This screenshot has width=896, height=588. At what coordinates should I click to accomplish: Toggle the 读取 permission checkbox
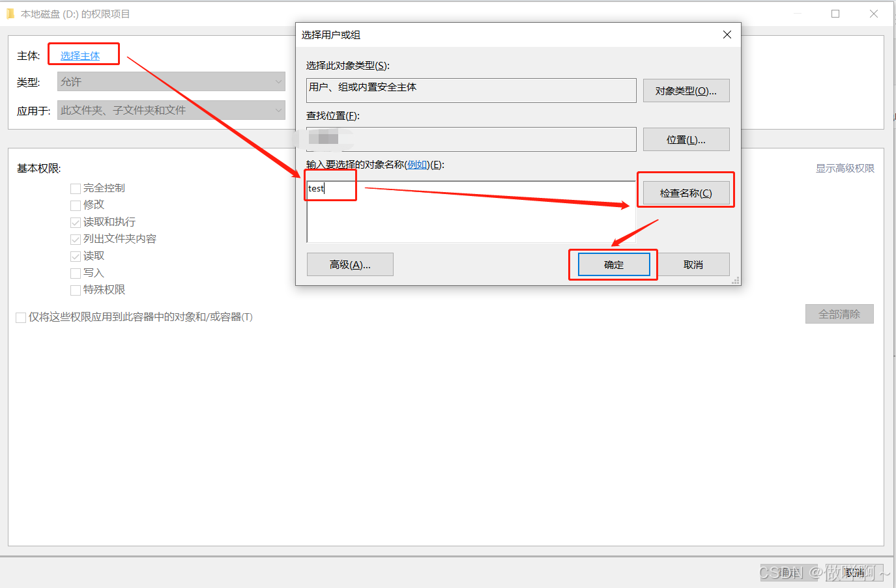click(76, 256)
